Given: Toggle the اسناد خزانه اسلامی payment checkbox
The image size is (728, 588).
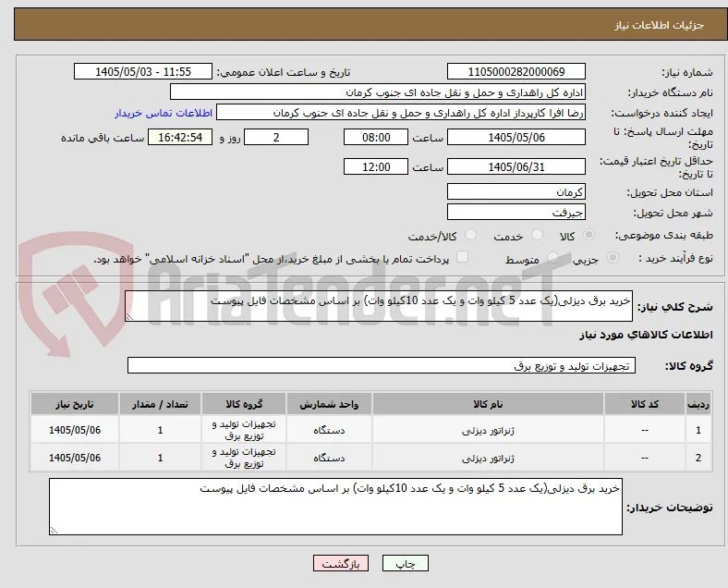Looking at the screenshot, I should (462, 257).
